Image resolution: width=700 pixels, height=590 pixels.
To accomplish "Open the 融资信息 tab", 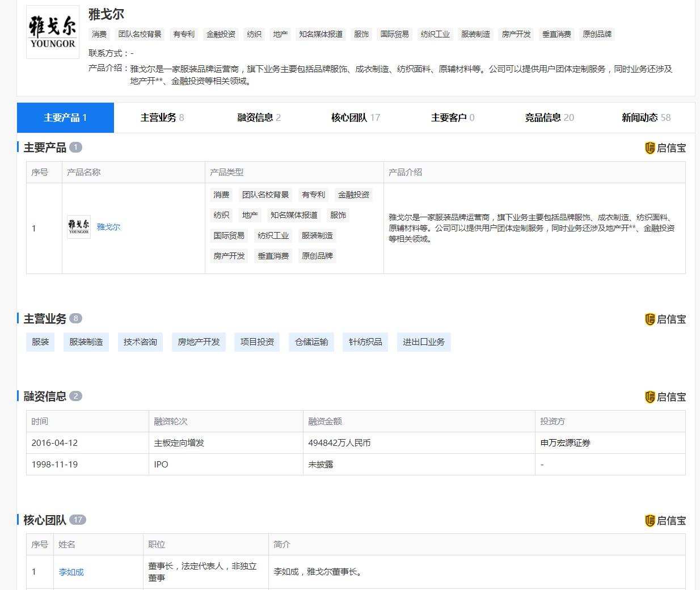I will coord(259,117).
